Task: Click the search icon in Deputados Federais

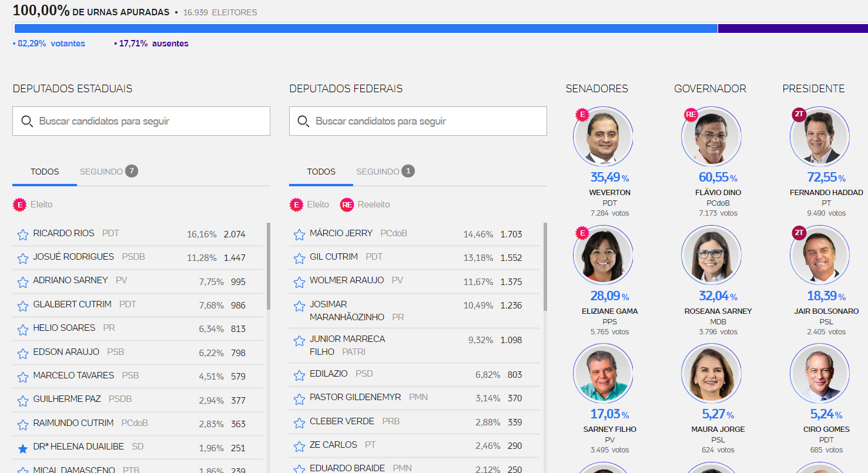Action: (303, 121)
